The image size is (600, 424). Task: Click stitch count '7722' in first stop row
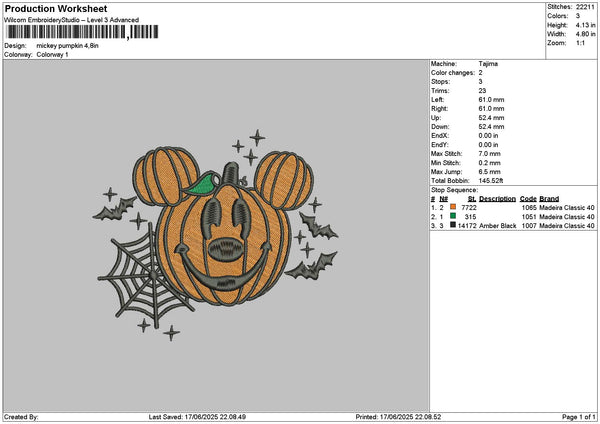click(469, 207)
